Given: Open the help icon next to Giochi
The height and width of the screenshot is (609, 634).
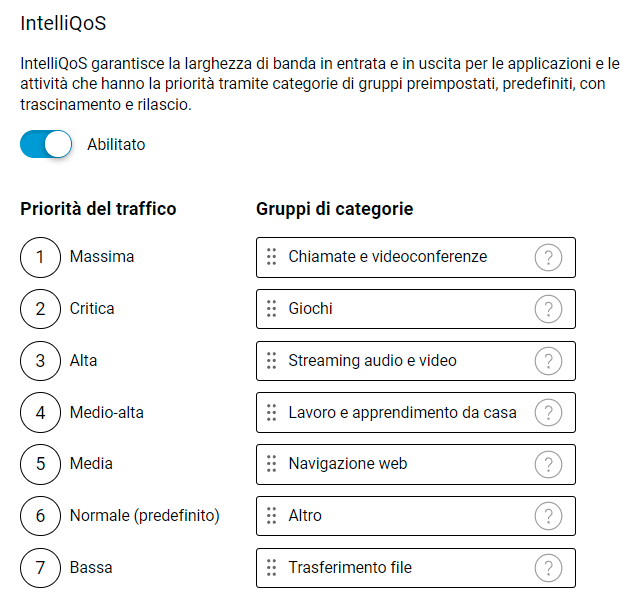Looking at the screenshot, I should 548,309.
